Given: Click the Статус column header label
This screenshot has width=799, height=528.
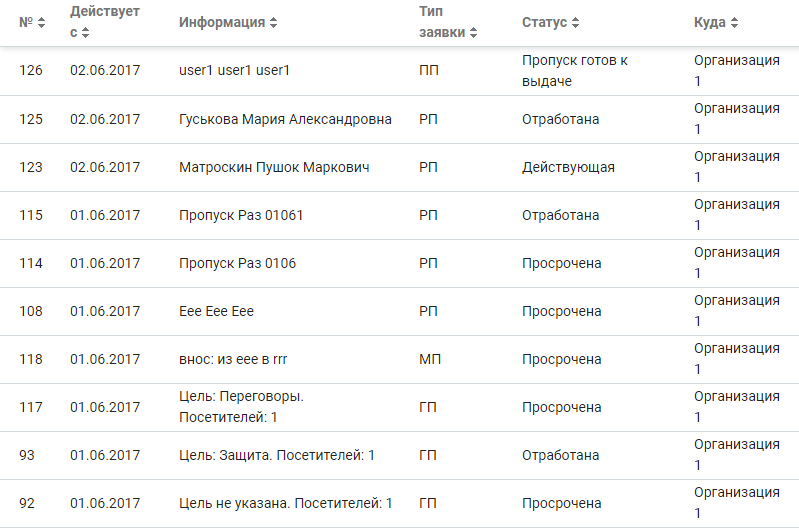Looking at the screenshot, I should pos(544,22).
